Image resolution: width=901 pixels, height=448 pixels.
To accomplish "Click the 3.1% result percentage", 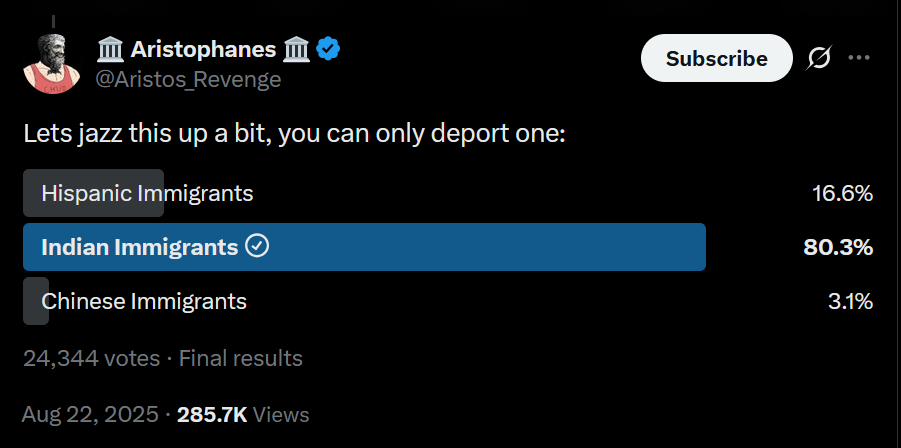I will pyautogui.click(x=850, y=301).
